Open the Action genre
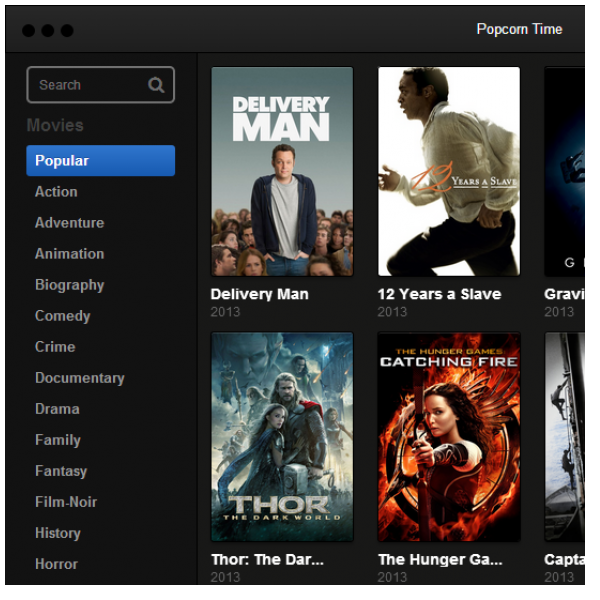The height and width of the screenshot is (600, 600). point(57,194)
